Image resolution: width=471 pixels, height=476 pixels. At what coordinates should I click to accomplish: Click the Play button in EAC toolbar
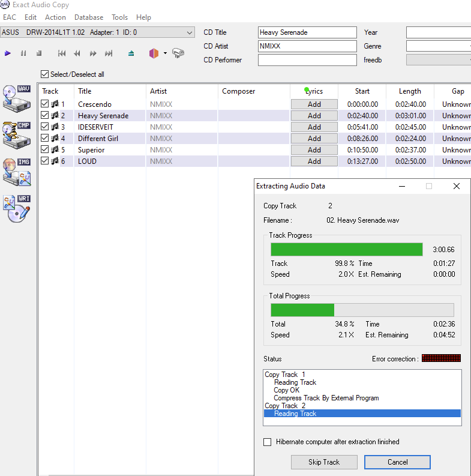pyautogui.click(x=8, y=53)
